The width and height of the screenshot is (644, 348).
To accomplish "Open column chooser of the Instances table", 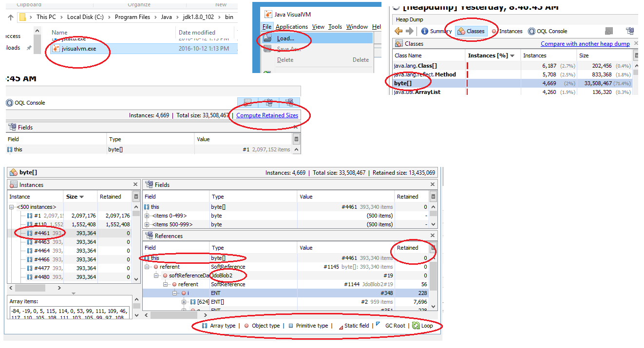I will [x=136, y=197].
